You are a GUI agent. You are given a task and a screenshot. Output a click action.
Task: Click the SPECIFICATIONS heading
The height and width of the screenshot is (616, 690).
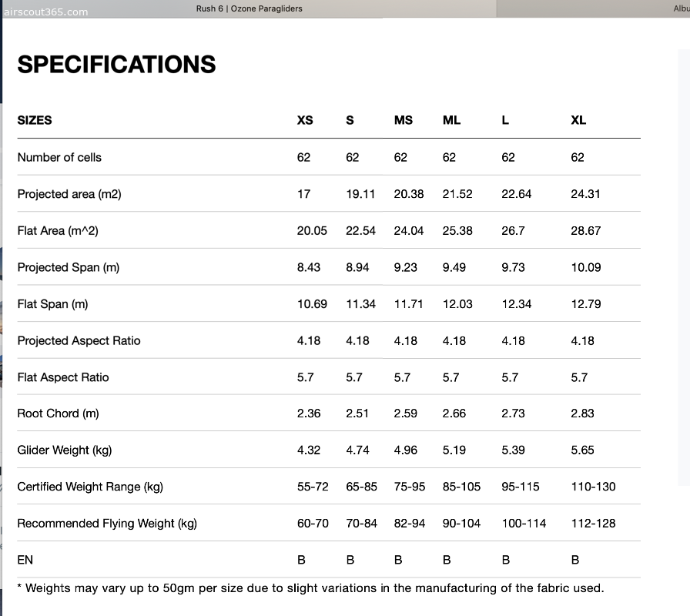point(116,64)
